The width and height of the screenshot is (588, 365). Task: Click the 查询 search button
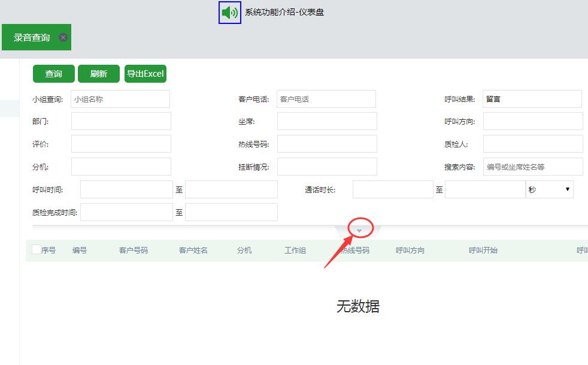coord(53,73)
